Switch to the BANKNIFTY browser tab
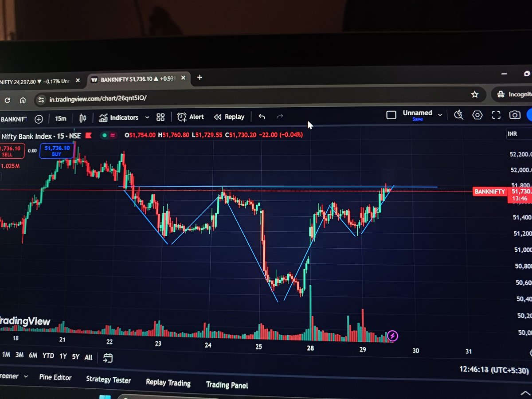Image resolution: width=532 pixels, height=399 pixels. point(138,79)
